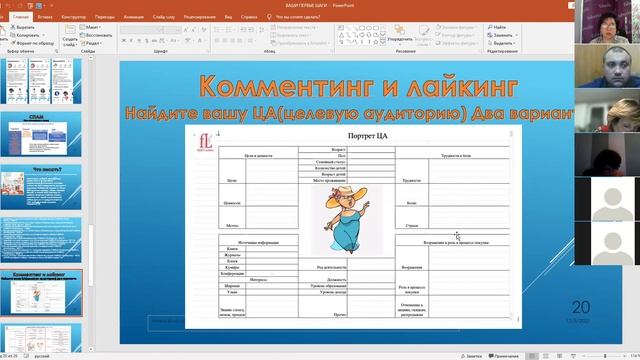Select the СПАМ slide thumbnail
The width and height of the screenshot is (640, 360).
tap(41, 134)
